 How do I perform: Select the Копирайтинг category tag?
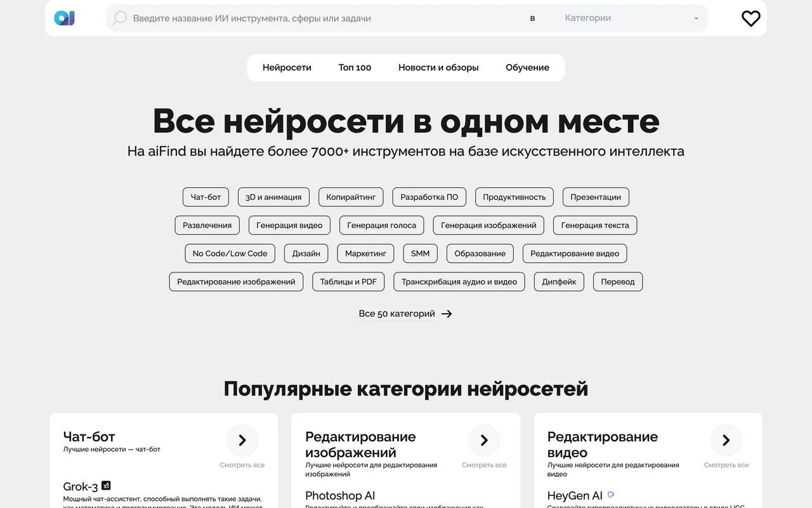351,197
